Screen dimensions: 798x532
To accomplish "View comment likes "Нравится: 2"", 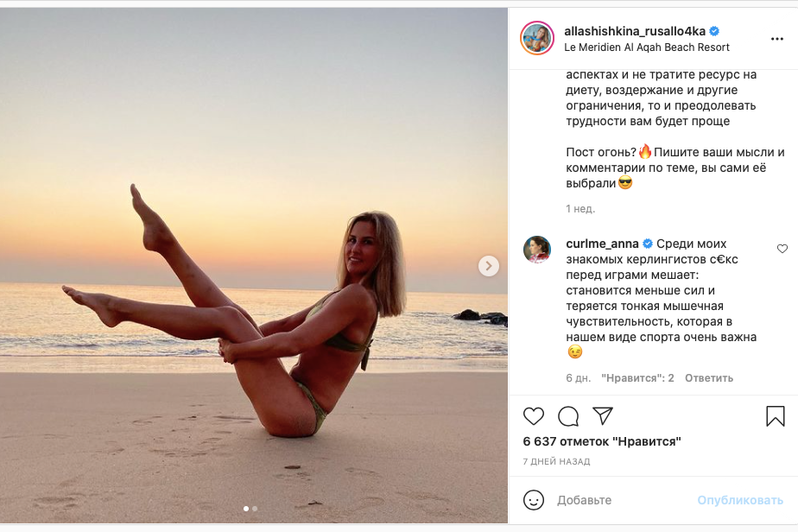I will point(637,378).
